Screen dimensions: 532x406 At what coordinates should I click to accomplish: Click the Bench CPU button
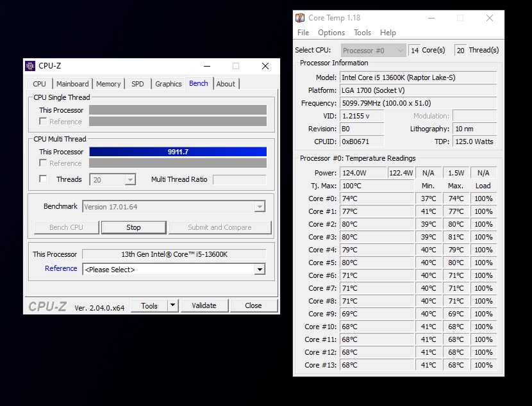[x=67, y=227]
